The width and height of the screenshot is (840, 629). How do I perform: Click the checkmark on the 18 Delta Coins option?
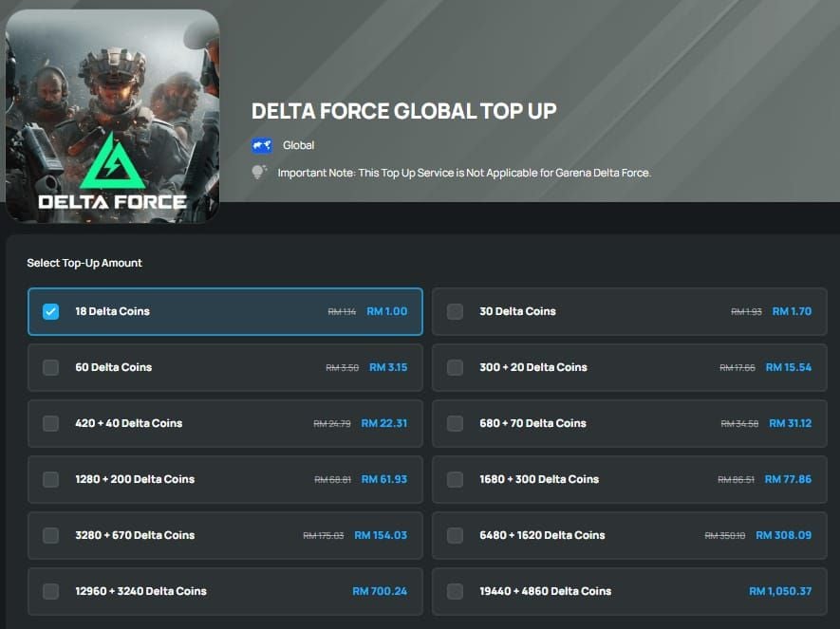click(50, 310)
